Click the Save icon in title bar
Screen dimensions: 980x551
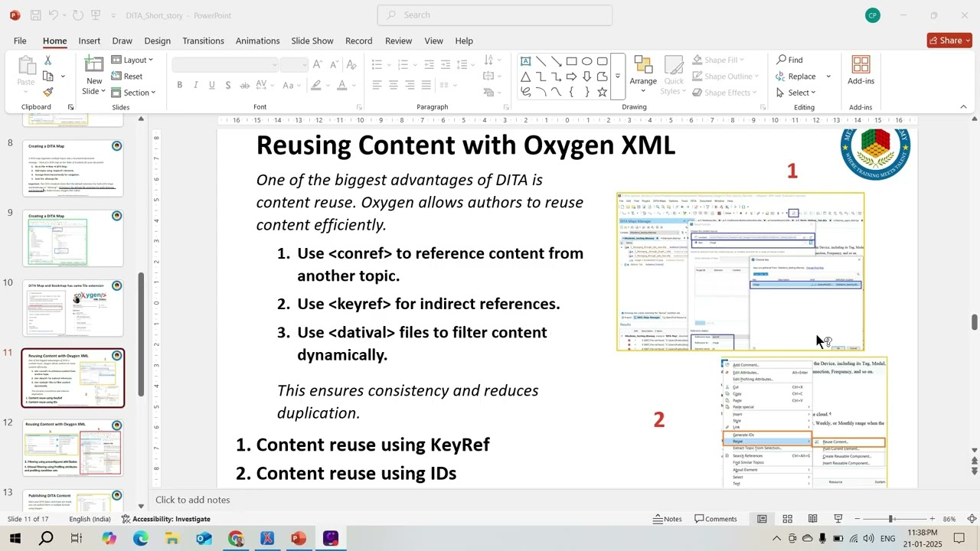[35, 15]
